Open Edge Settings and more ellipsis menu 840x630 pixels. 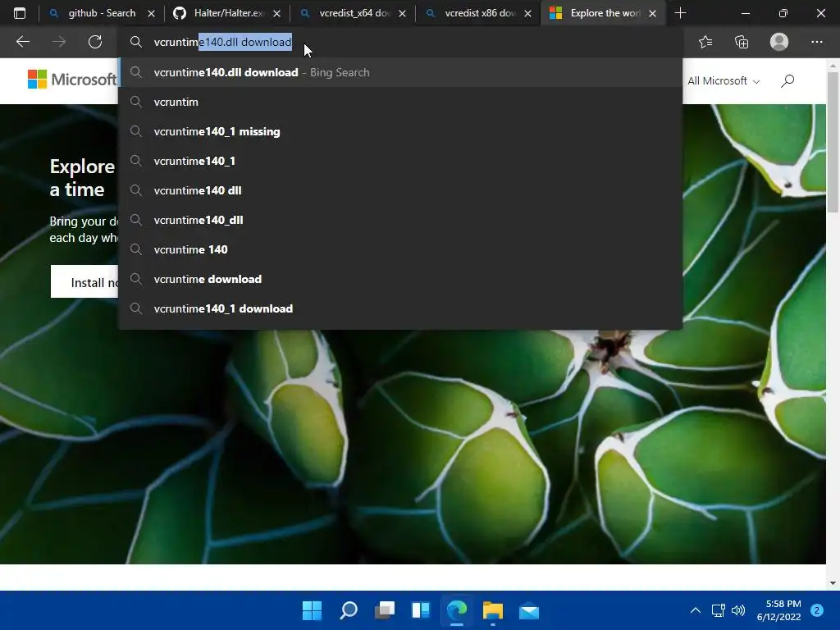[x=816, y=42]
